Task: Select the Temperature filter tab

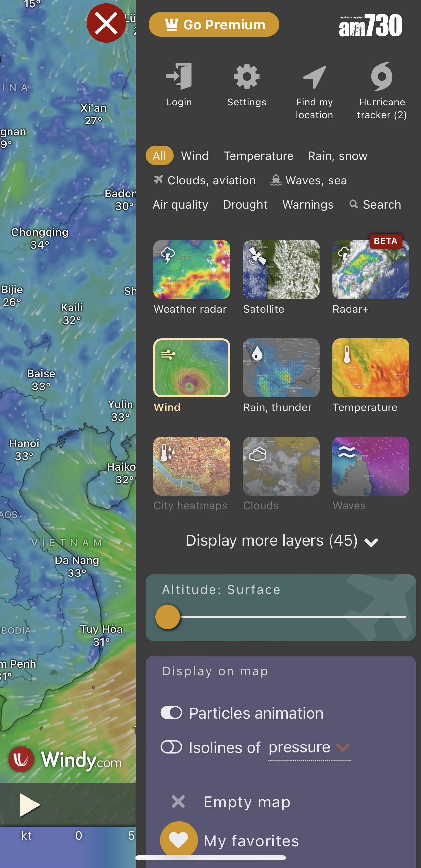Action: tap(258, 156)
